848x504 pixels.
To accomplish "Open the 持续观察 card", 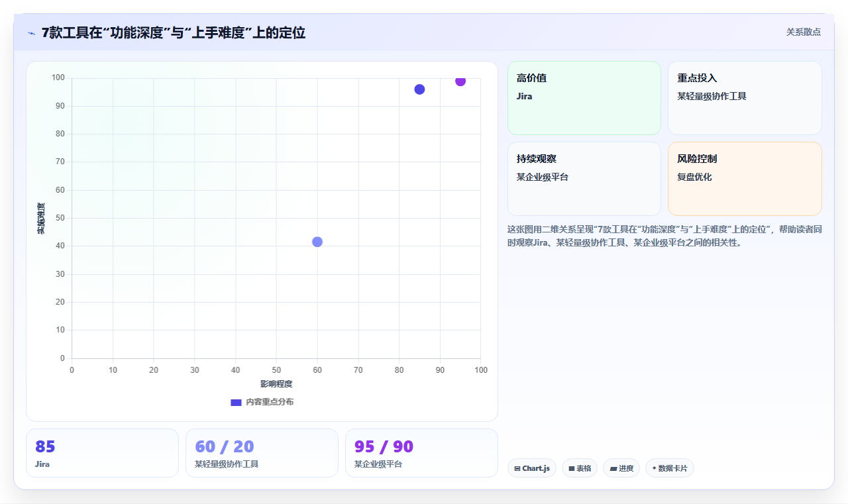I will coord(584,179).
